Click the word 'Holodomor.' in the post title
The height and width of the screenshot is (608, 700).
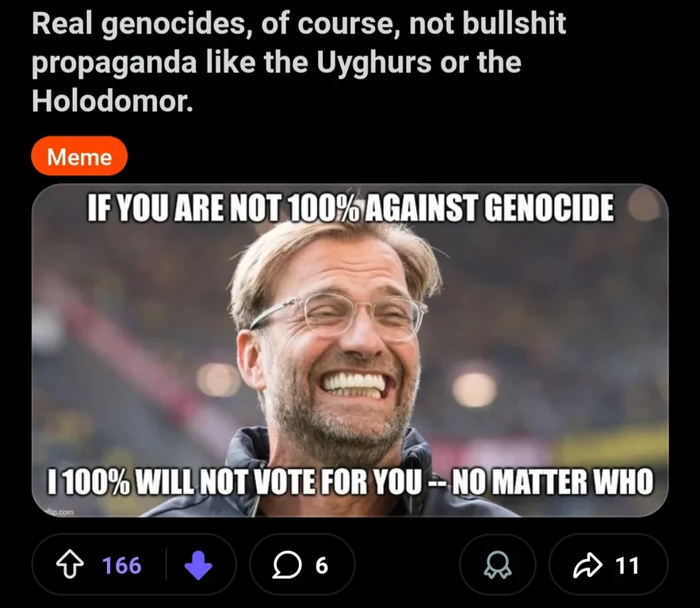[112, 101]
